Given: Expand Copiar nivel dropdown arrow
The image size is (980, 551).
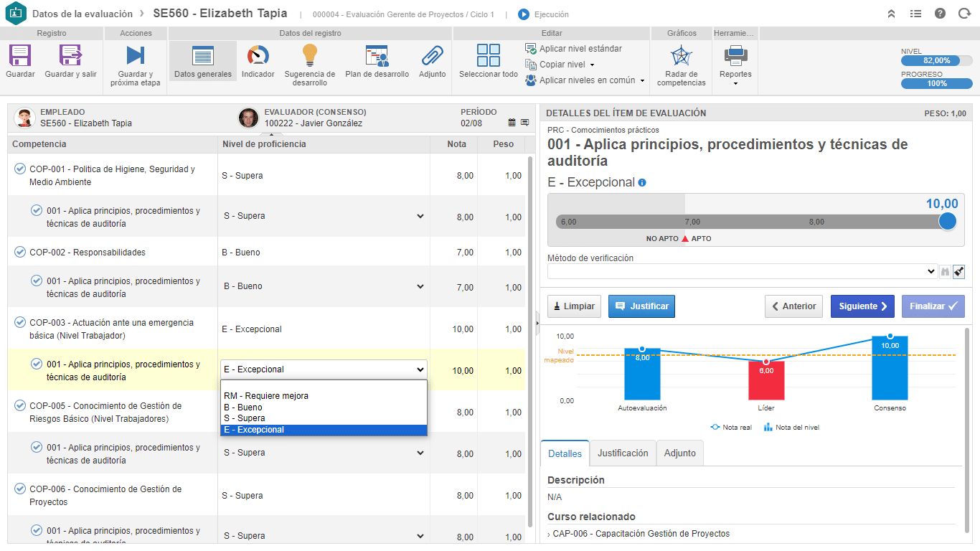Looking at the screenshot, I should point(592,65).
